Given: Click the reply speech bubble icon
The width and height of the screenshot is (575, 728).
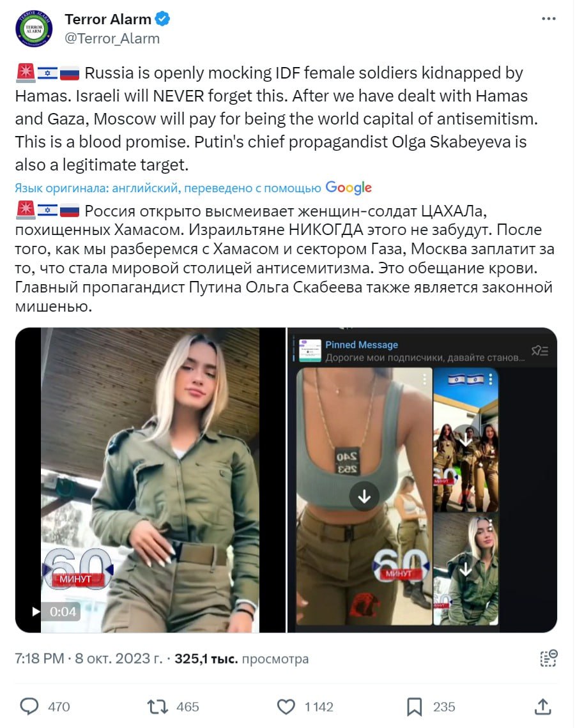Looking at the screenshot, I should (x=29, y=707).
